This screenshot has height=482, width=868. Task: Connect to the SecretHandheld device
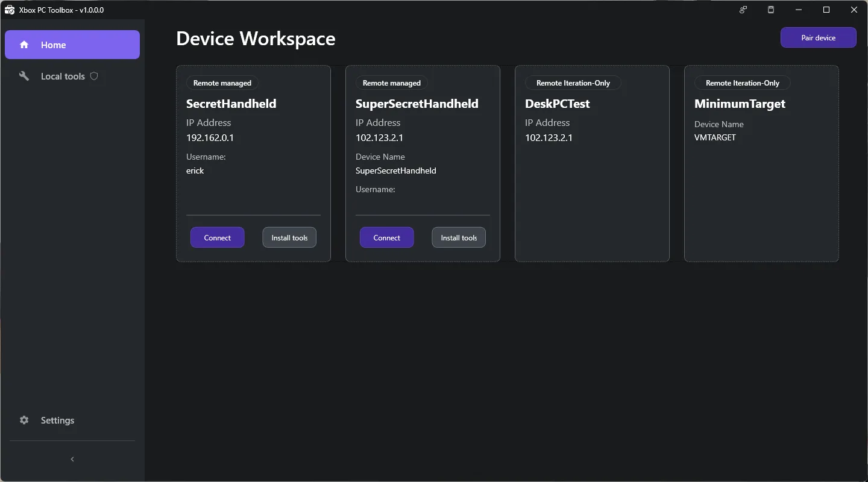pos(218,237)
